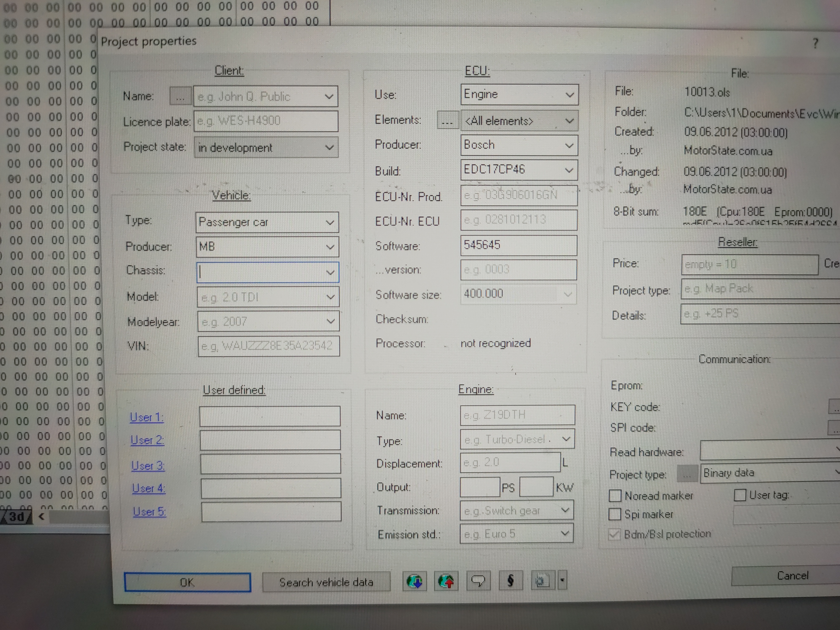Click the Search vehicle data button
This screenshot has height=630, width=840.
(x=326, y=582)
